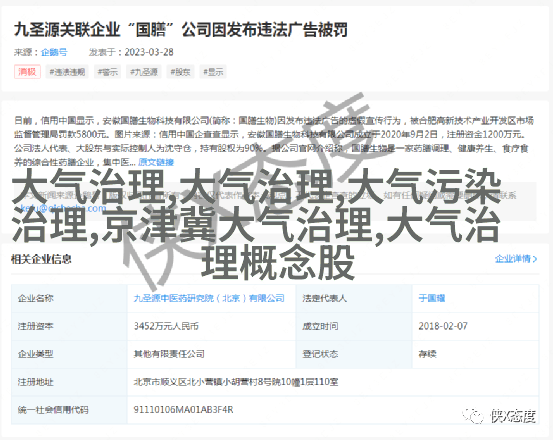The height and width of the screenshot is (440, 553).
Task: Open the 原文链接 original article link
Action: pyautogui.click(x=156, y=162)
